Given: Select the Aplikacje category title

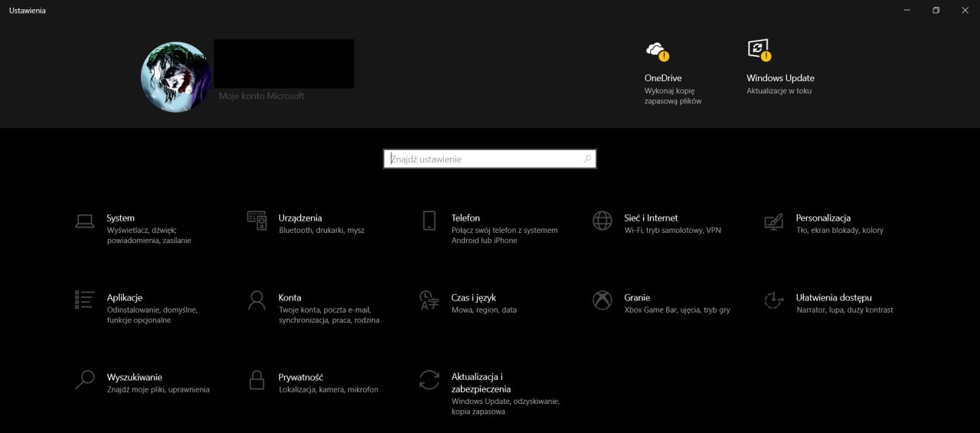Looking at the screenshot, I should pos(125,298).
